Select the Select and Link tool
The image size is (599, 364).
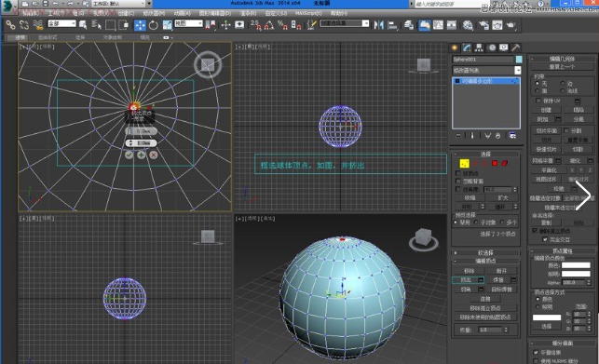(10, 25)
